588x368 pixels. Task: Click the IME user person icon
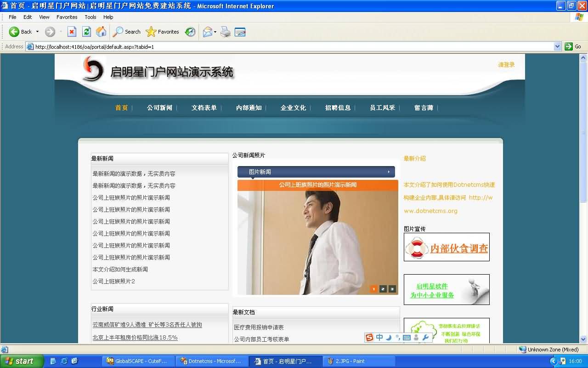coord(416,338)
